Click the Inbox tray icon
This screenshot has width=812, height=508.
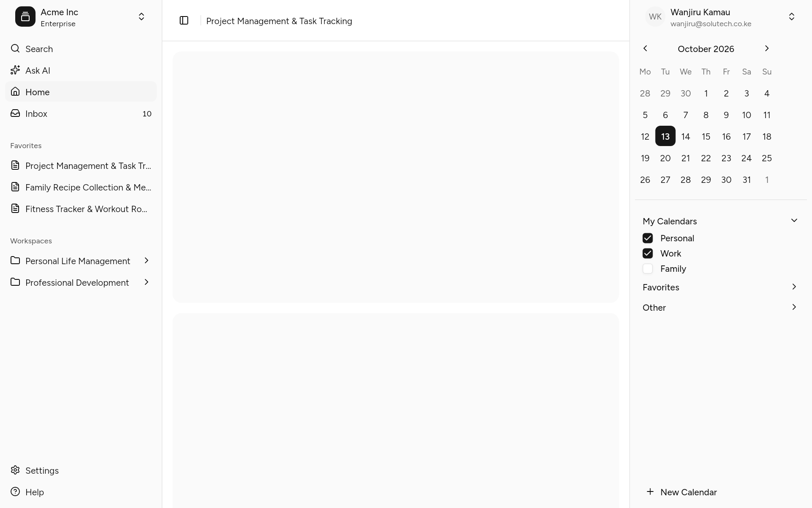click(x=15, y=113)
